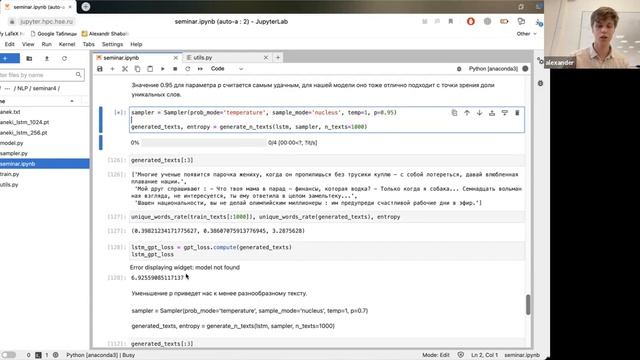The image size is (640, 360).
Task: Copy the selected cell in the notebook toolbar
Action: point(138,69)
